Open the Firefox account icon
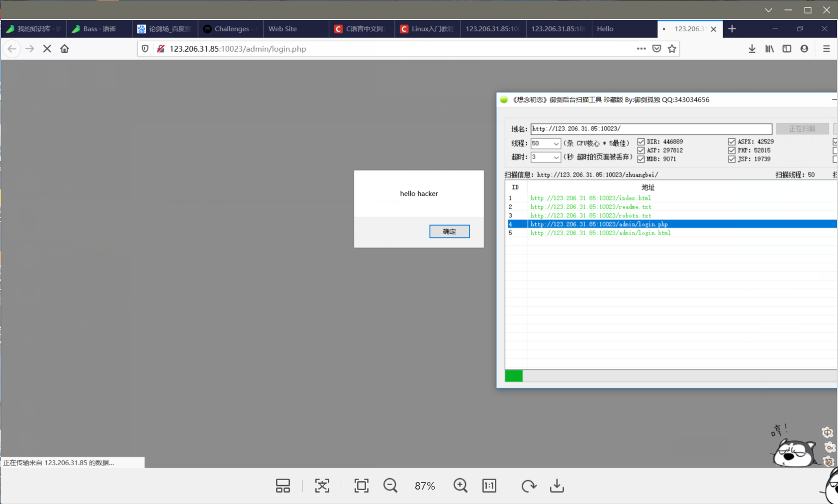Screen dimensions: 838x504 point(804,49)
